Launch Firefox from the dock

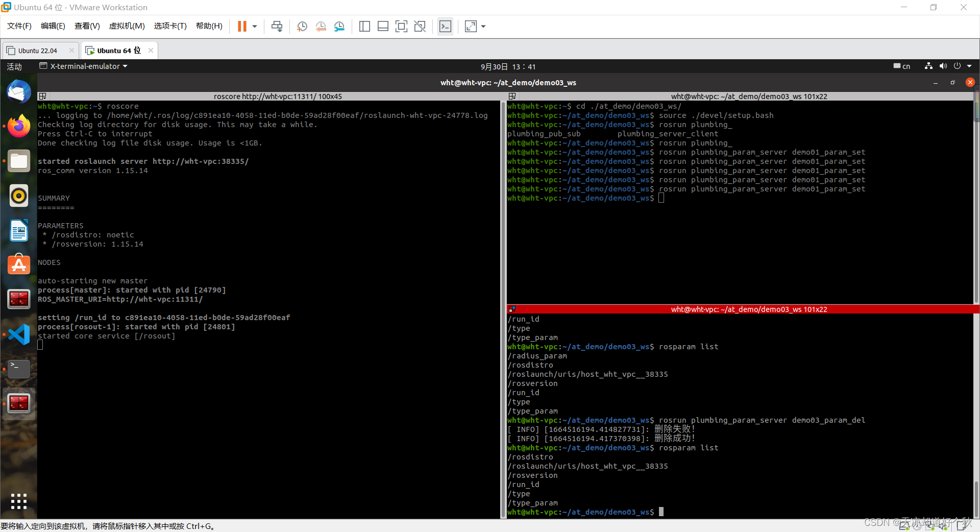19,126
